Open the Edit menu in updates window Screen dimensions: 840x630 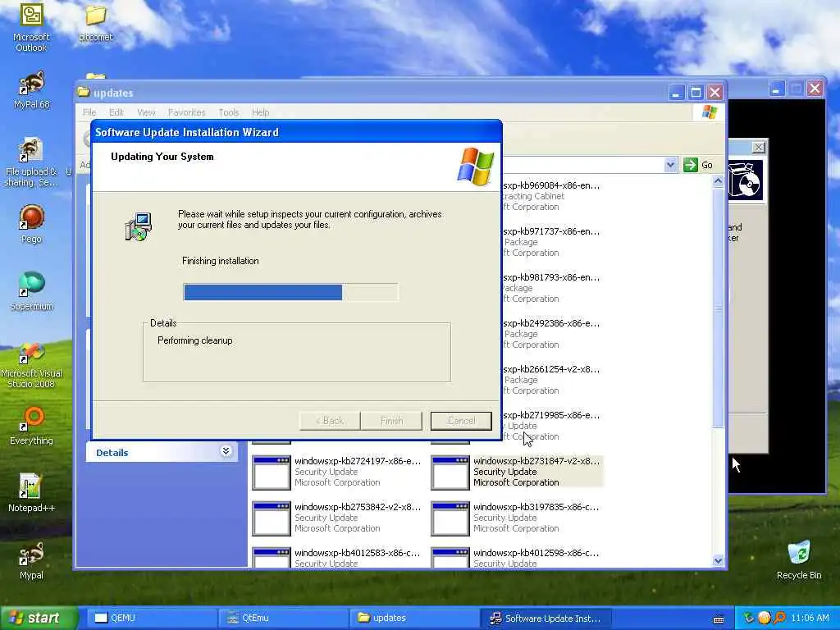pyautogui.click(x=116, y=112)
